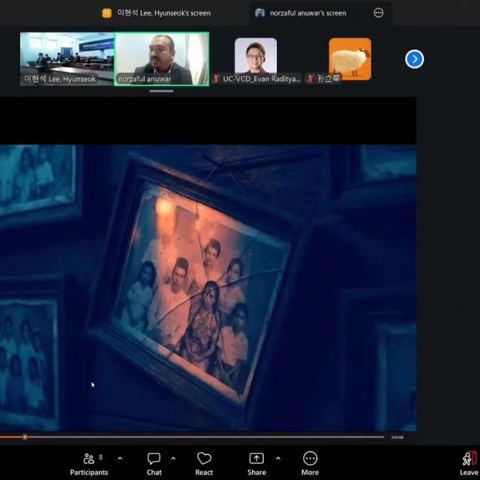Seek along the shared video timeline track
This screenshot has width=480, height=480.
coord(192,437)
